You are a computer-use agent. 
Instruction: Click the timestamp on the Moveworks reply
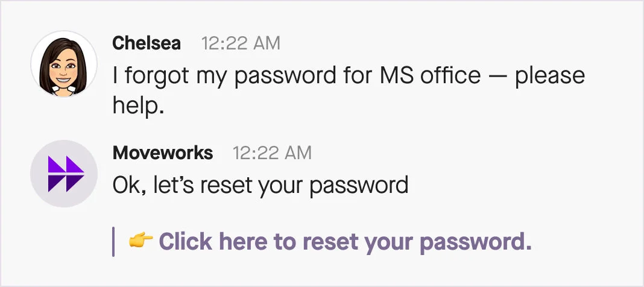(x=272, y=153)
